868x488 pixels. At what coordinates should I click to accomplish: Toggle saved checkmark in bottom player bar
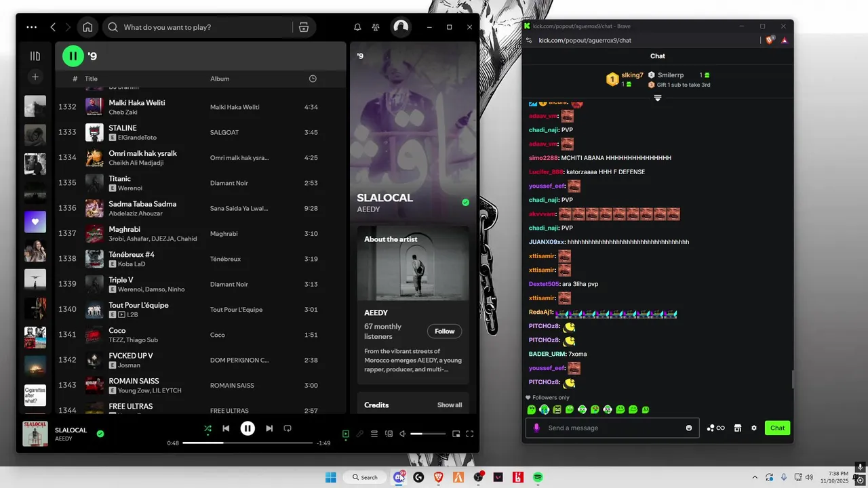(x=100, y=433)
